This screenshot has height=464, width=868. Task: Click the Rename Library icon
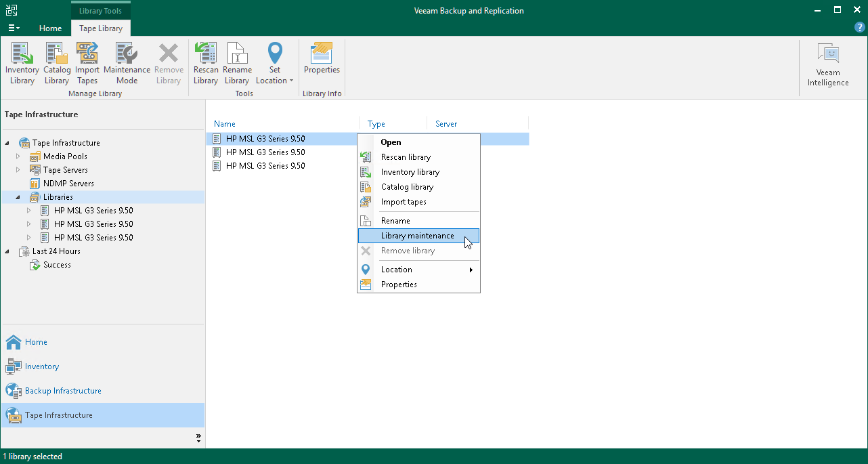(x=237, y=61)
